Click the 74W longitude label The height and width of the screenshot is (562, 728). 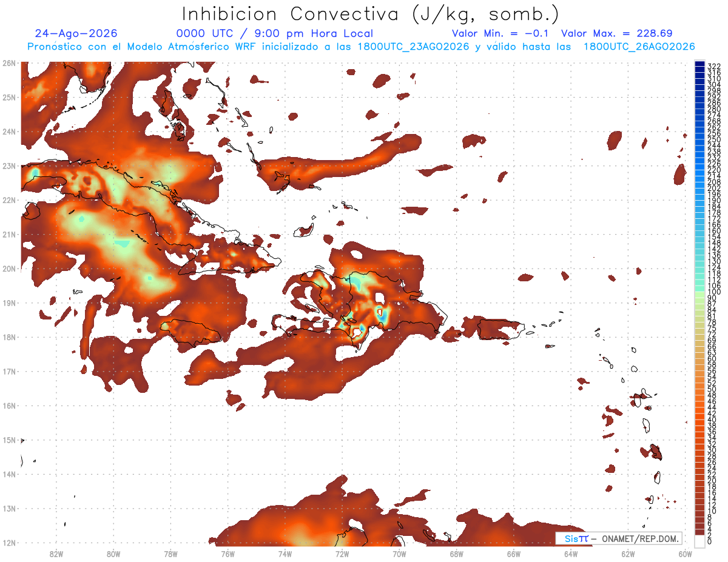pyautogui.click(x=285, y=554)
